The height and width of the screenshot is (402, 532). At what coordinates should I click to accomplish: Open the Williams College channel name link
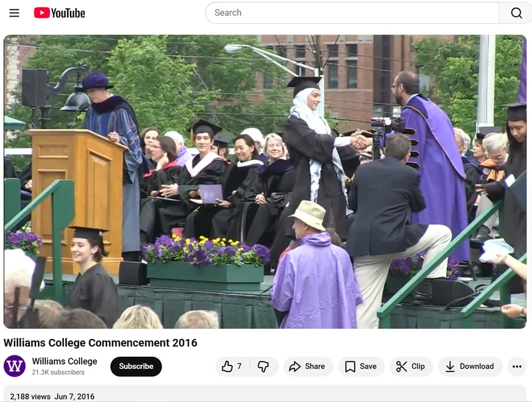(65, 361)
